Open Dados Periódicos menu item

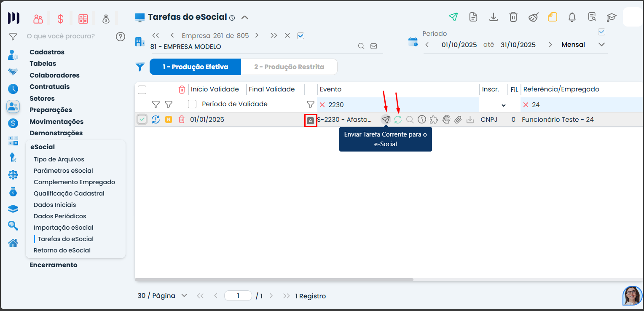[60, 216]
